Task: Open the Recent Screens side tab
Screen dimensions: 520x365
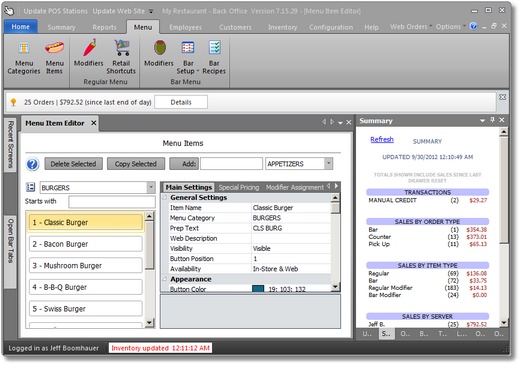Action: [10, 144]
